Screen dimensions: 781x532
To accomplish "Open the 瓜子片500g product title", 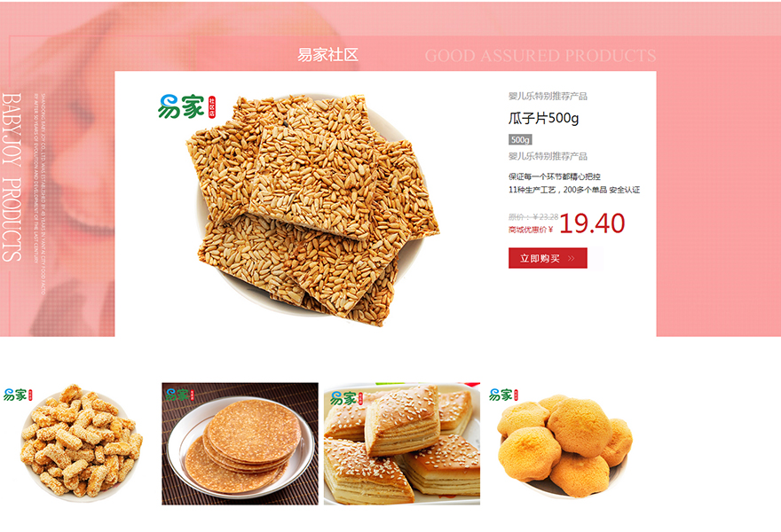I will coord(543,118).
